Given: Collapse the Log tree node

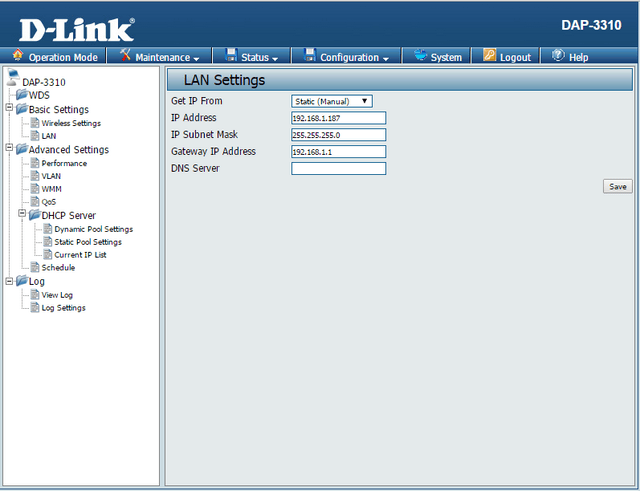Looking at the screenshot, I should pos(9,281).
